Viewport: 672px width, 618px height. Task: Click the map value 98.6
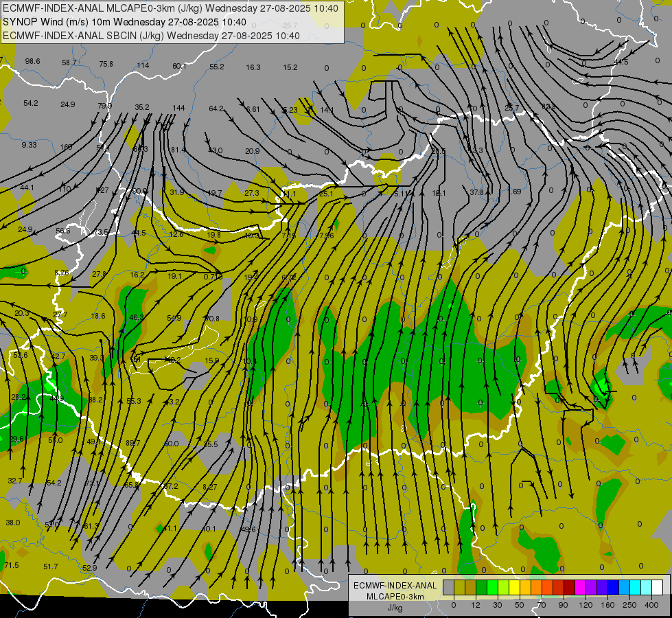(32, 61)
